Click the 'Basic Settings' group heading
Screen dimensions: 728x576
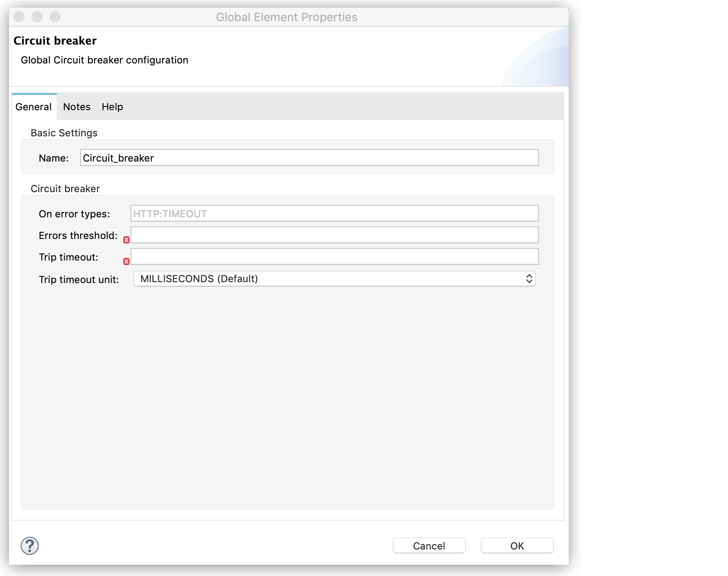(x=64, y=133)
